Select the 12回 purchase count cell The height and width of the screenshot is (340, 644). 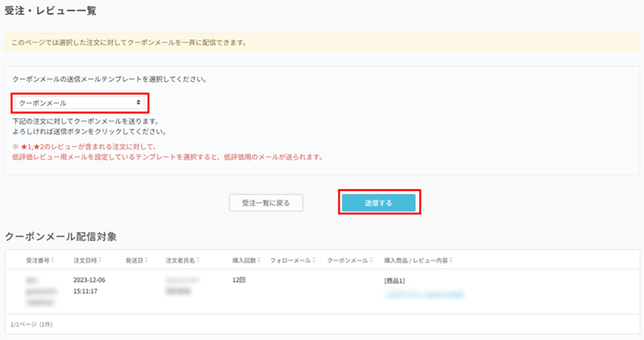pos(240,280)
